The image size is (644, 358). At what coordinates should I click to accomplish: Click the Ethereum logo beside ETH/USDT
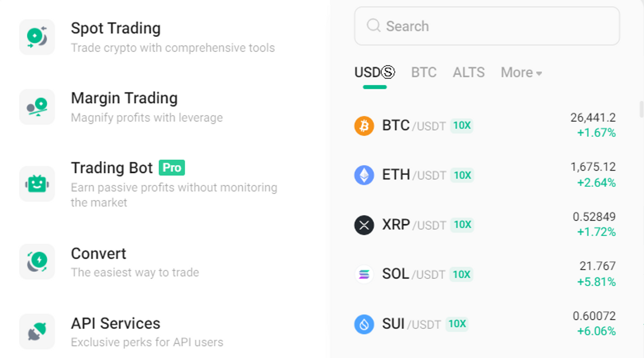[x=363, y=175]
